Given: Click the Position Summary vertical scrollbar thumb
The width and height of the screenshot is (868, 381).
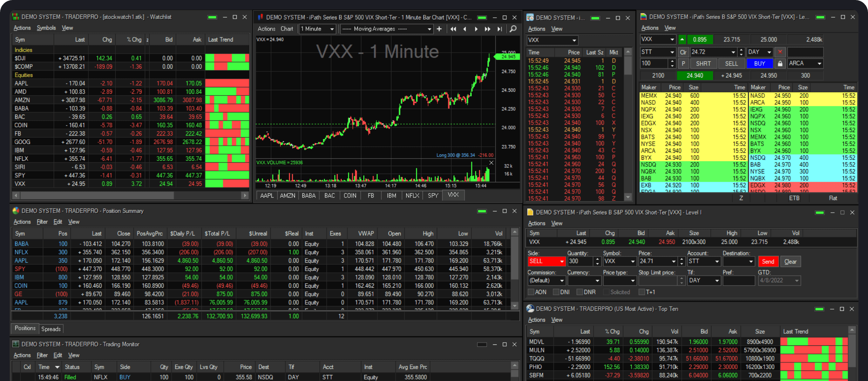Looking at the screenshot, I should point(514,258).
